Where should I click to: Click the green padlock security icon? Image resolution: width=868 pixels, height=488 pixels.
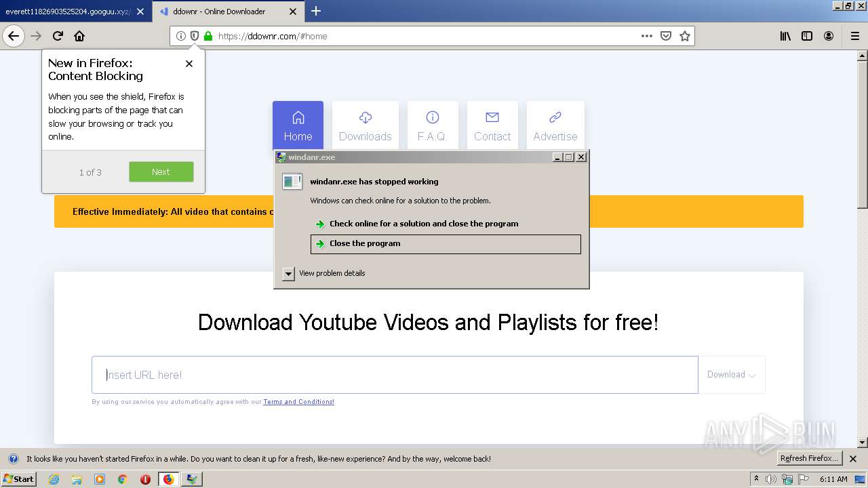[x=208, y=36]
